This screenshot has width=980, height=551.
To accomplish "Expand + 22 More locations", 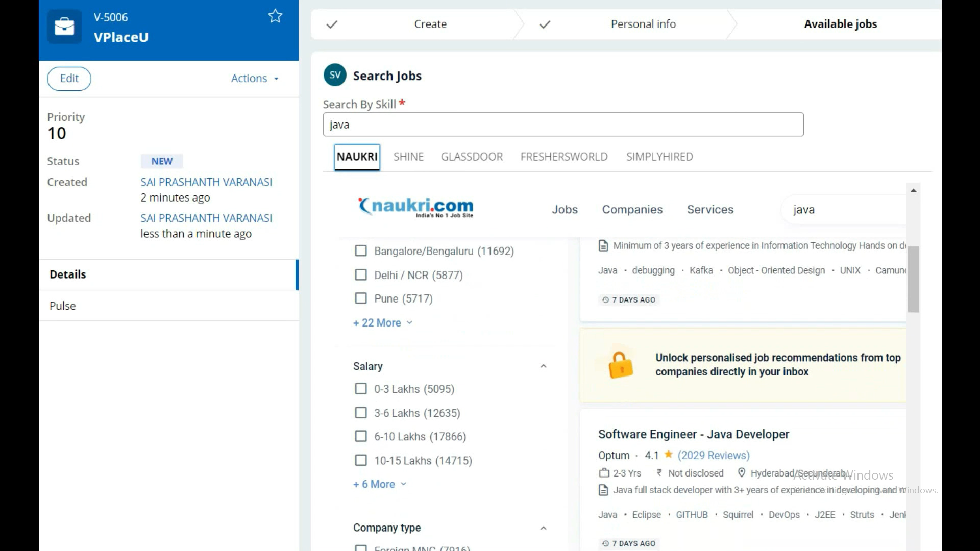I will pos(382,323).
